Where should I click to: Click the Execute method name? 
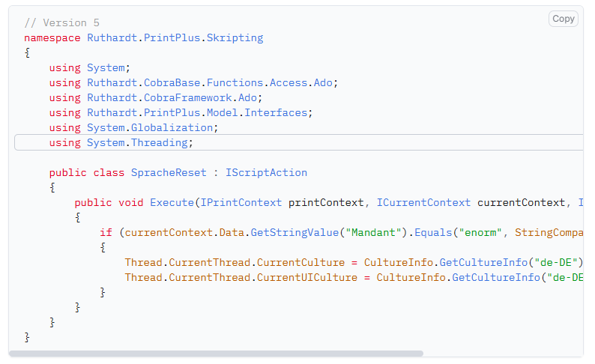172,202
